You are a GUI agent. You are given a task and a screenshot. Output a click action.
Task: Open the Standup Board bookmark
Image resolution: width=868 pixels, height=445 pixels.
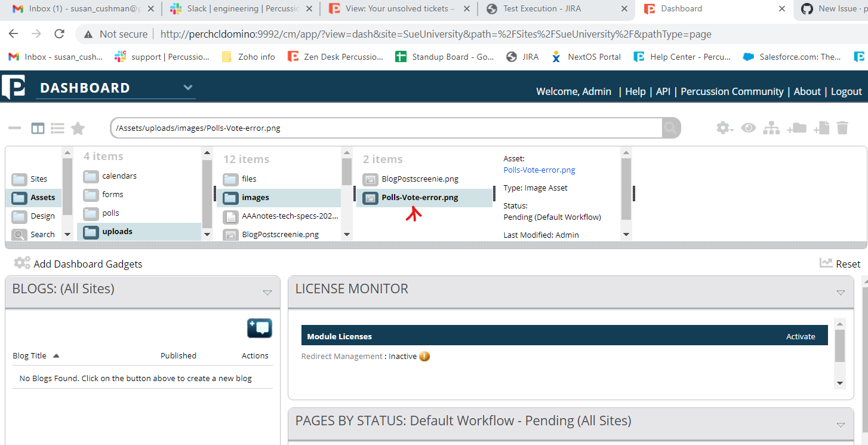[444, 57]
